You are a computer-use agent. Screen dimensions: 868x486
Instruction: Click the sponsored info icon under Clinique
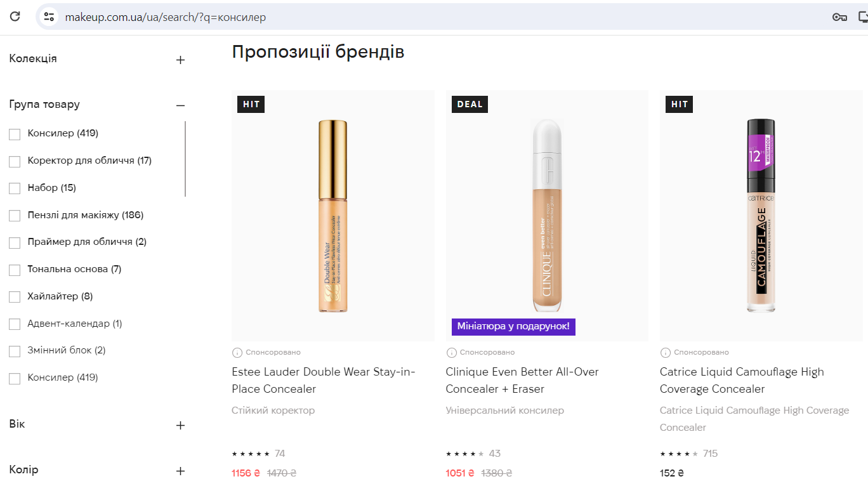click(x=451, y=353)
